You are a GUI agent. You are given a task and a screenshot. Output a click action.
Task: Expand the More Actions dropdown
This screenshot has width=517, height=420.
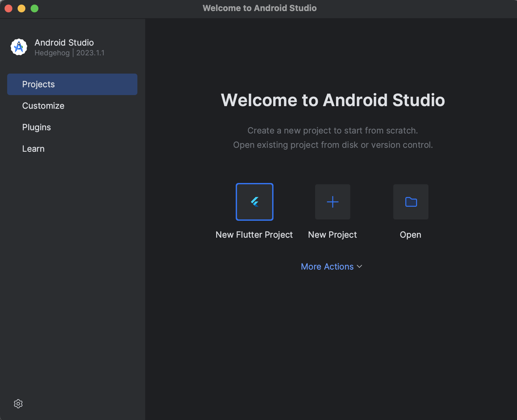331,267
